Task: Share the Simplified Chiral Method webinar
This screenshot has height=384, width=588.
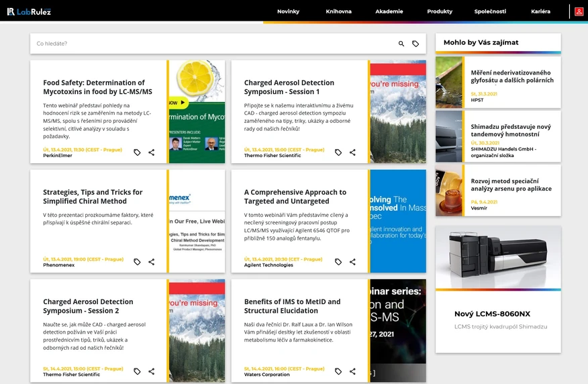Action: [x=152, y=262]
